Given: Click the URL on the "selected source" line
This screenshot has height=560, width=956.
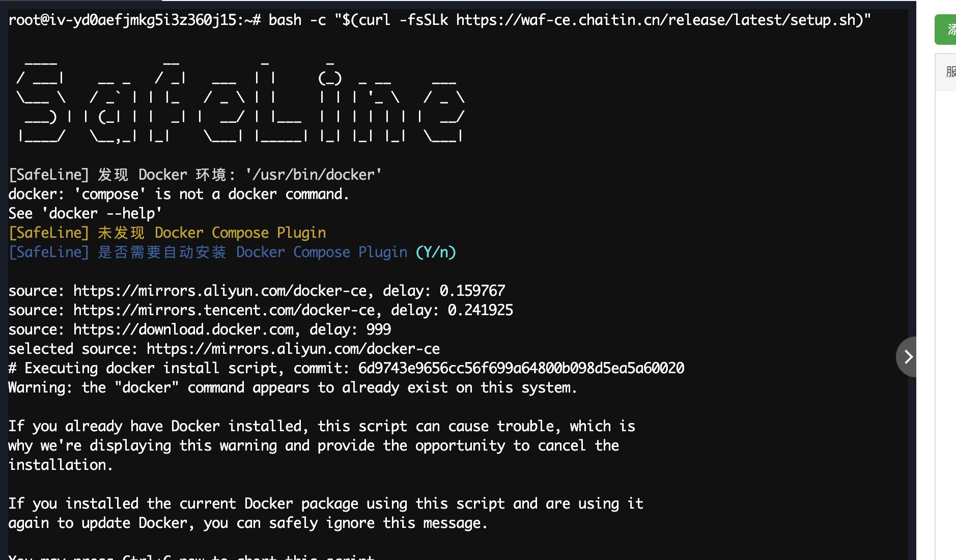Looking at the screenshot, I should [x=293, y=349].
